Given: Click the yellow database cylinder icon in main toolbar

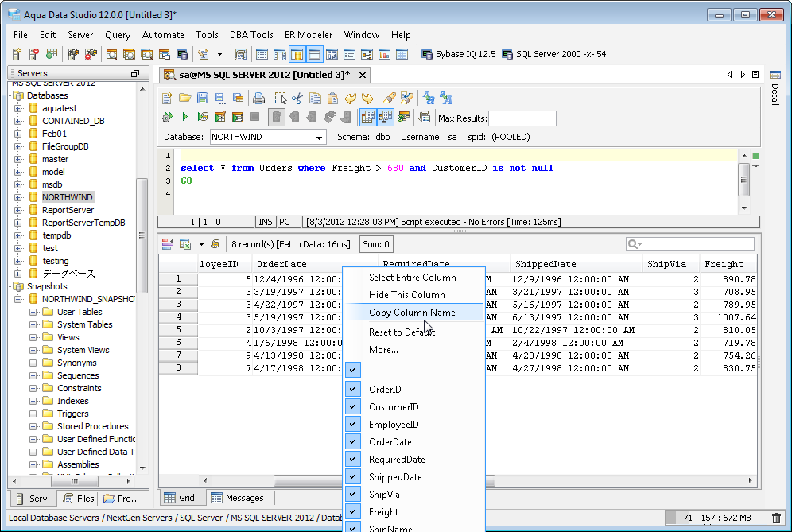Looking at the screenshot, I should (x=297, y=54).
